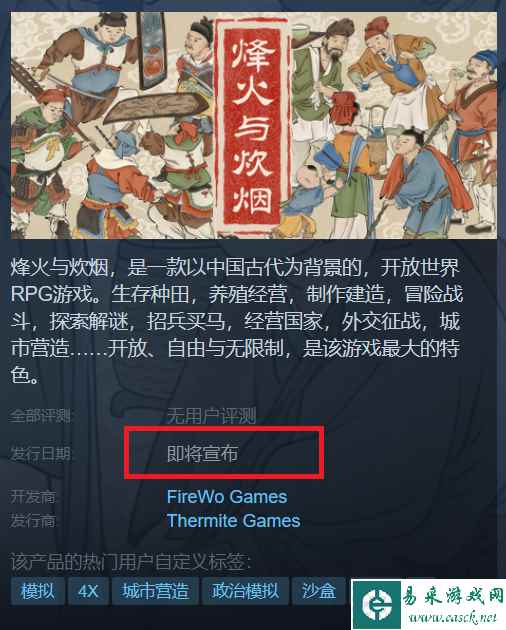Open publisher Thermite Games link
Screen dimensions: 506x630
234,521
